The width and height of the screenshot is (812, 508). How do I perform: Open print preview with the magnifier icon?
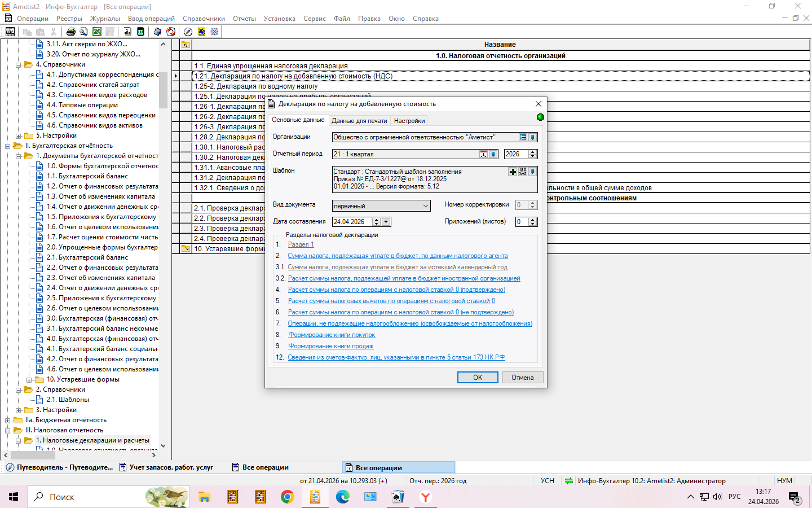[83, 32]
